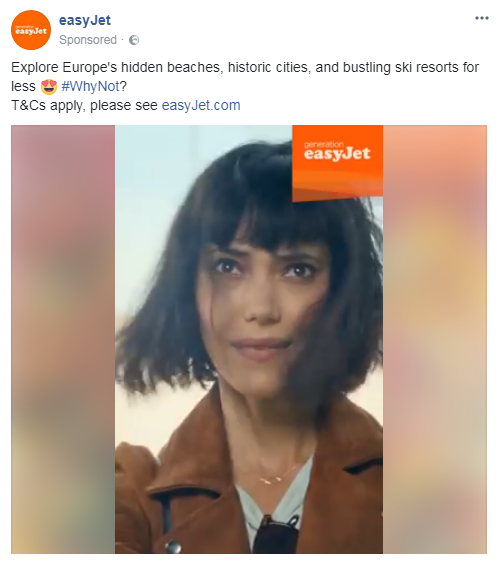This screenshot has width=501, height=567.
Task: Open the easyJet page name link
Action: (x=85, y=20)
